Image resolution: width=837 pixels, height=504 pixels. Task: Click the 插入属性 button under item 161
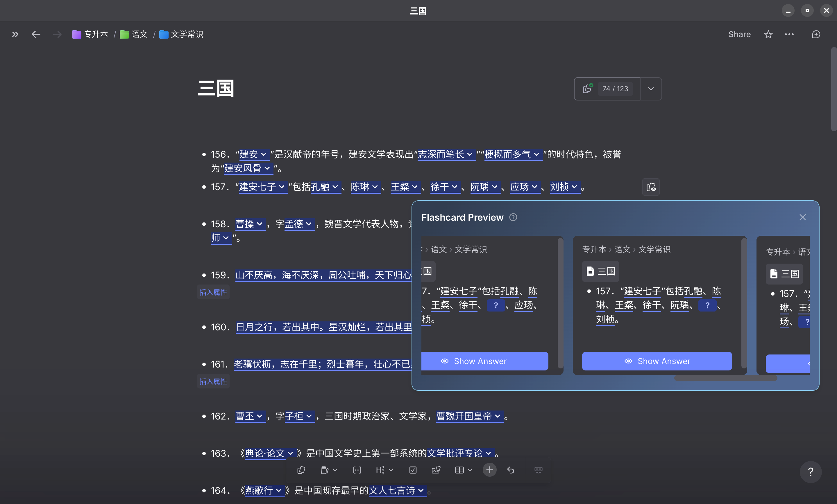(x=213, y=381)
